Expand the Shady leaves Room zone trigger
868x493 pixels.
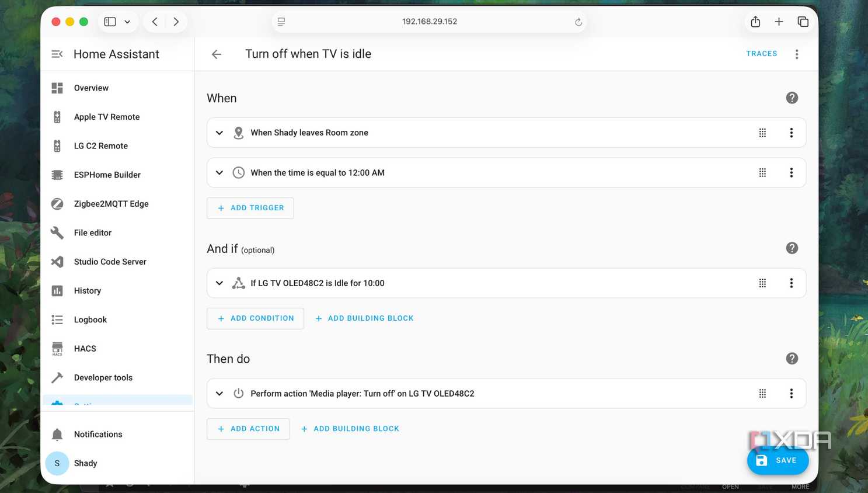point(219,133)
